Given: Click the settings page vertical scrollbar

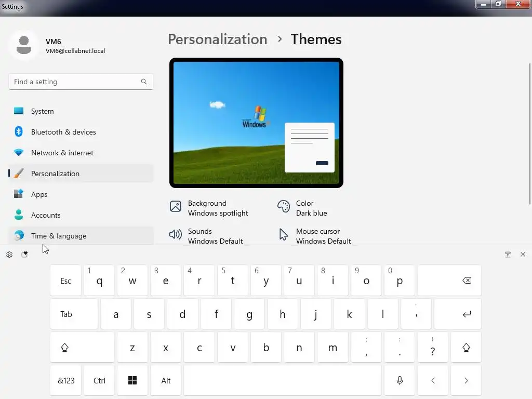Looking at the screenshot, I should [x=529, y=134].
